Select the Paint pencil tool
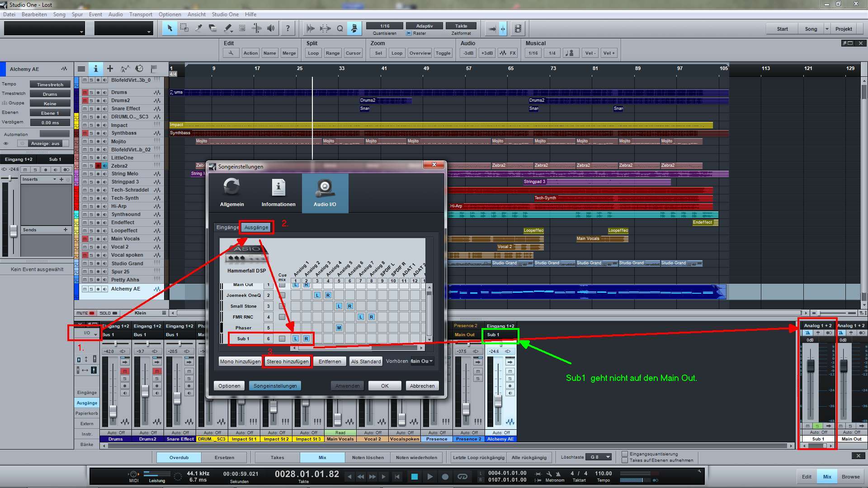The image size is (868, 488). coord(228,28)
